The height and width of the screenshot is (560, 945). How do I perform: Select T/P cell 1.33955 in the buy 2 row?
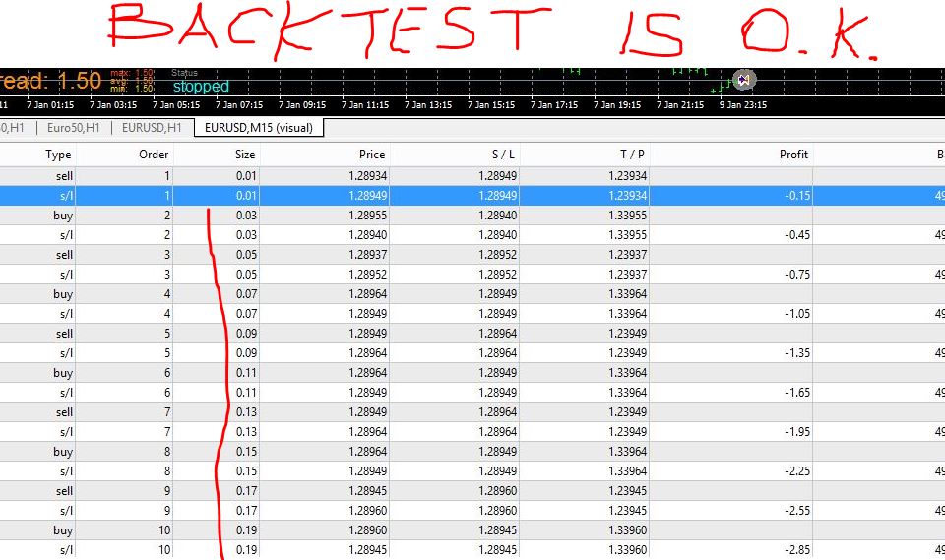pos(627,216)
